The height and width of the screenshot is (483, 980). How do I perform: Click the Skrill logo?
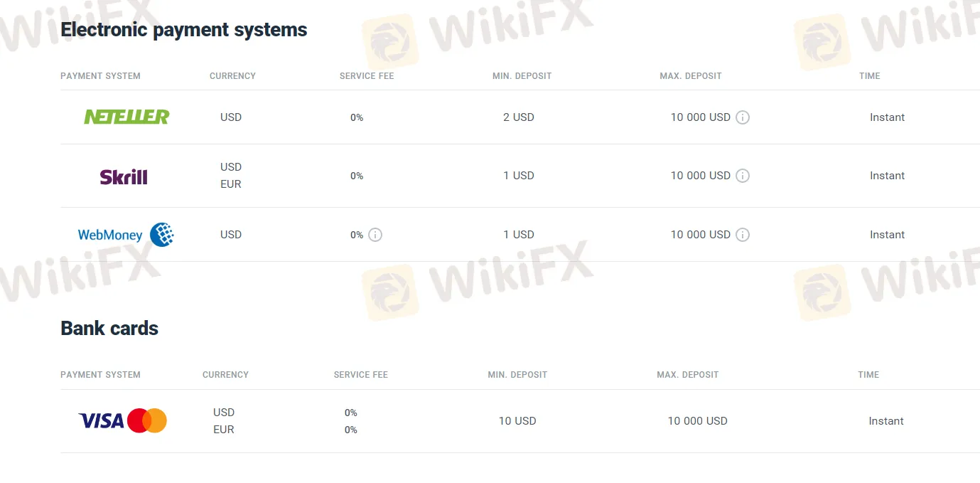click(x=124, y=176)
